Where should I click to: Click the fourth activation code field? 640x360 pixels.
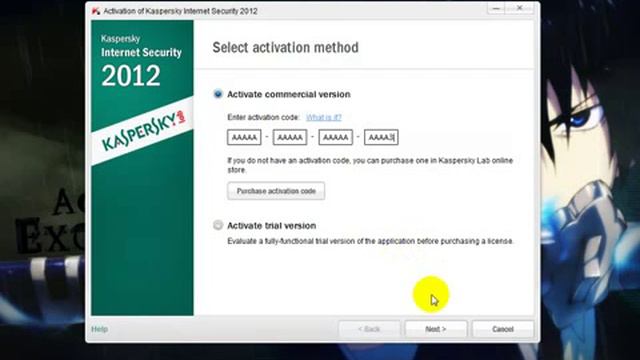[381, 138]
